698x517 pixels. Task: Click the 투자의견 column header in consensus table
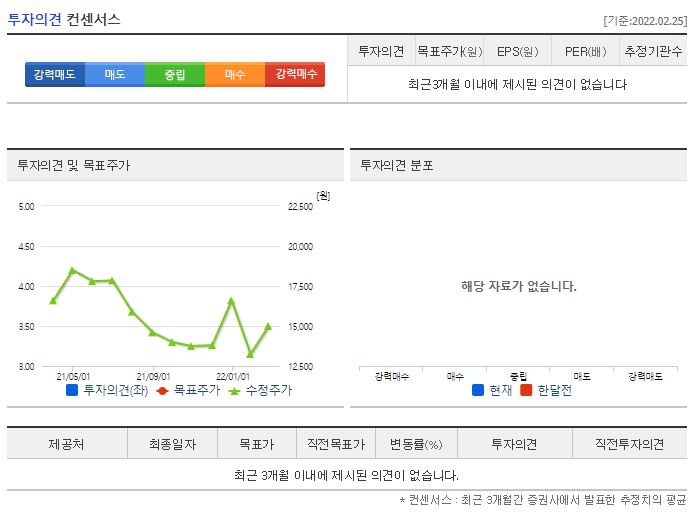(x=381, y=51)
